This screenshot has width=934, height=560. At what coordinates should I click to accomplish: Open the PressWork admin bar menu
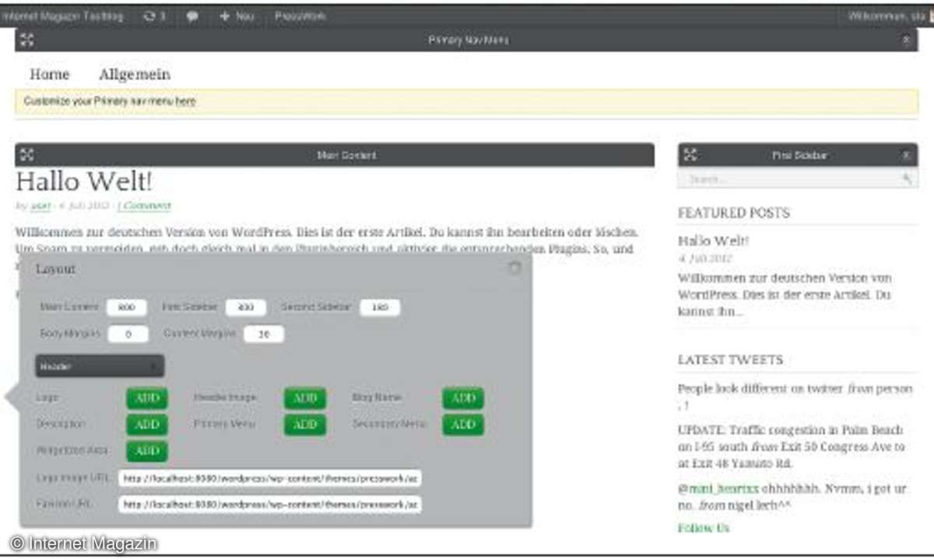point(300,16)
